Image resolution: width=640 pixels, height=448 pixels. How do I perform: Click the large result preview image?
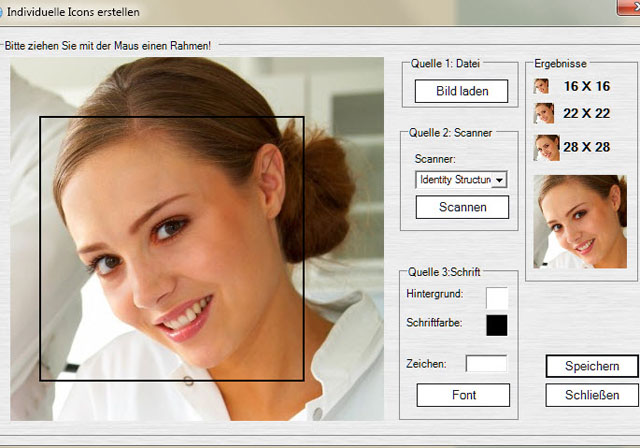click(x=580, y=221)
